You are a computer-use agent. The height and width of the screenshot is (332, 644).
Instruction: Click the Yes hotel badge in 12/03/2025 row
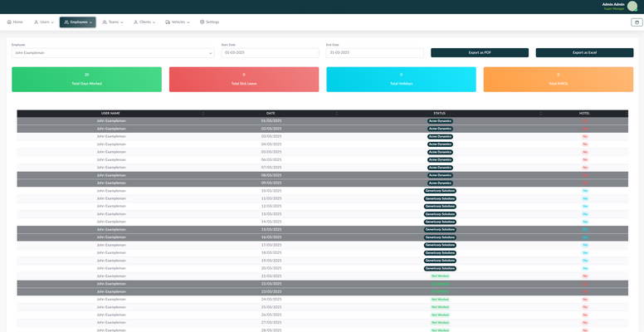[x=585, y=207]
